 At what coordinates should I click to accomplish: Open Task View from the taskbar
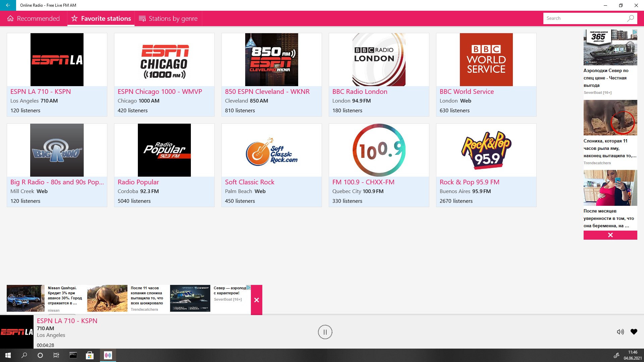(x=56, y=355)
